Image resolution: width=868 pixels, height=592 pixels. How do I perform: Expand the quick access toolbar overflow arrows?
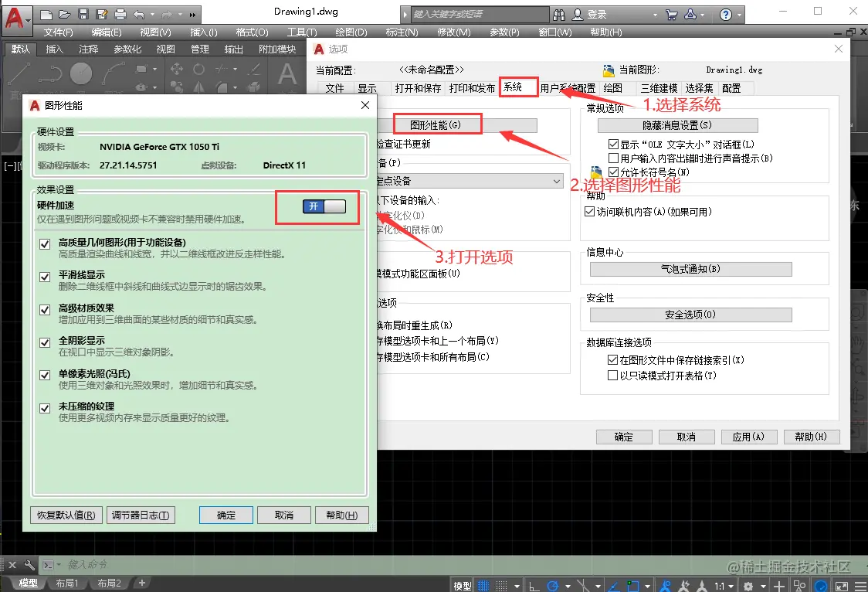pyautogui.click(x=192, y=15)
